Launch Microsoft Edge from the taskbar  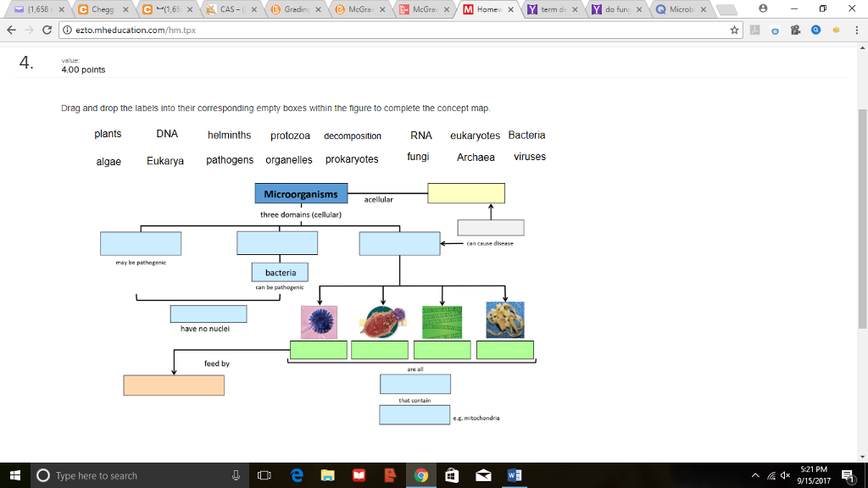click(296, 474)
